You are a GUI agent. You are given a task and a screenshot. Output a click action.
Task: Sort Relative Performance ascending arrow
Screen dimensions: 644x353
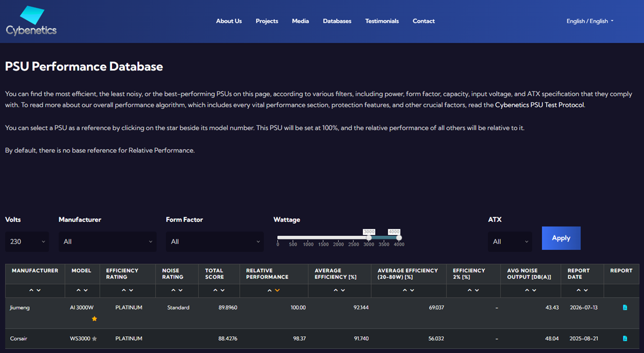coord(270,290)
